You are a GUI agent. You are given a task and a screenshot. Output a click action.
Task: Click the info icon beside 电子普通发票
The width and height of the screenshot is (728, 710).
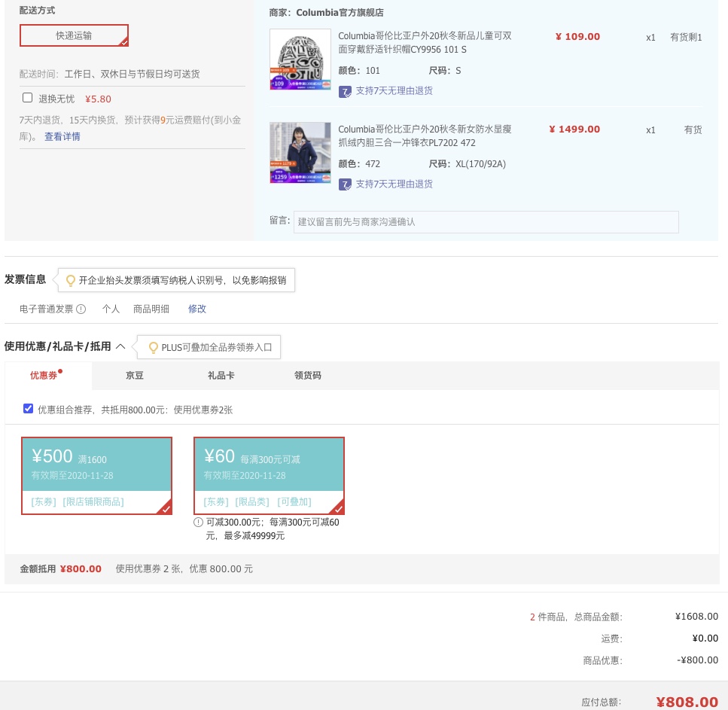pyautogui.click(x=81, y=309)
